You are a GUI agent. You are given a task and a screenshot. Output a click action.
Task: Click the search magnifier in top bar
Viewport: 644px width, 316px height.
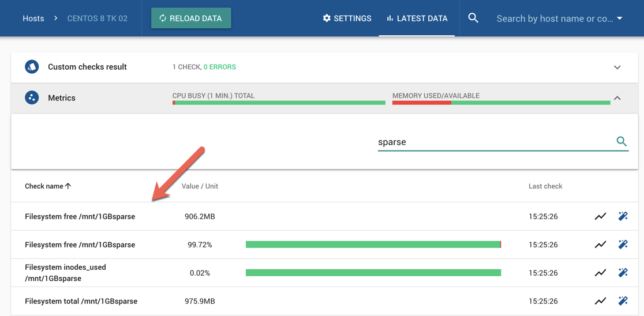(x=473, y=18)
